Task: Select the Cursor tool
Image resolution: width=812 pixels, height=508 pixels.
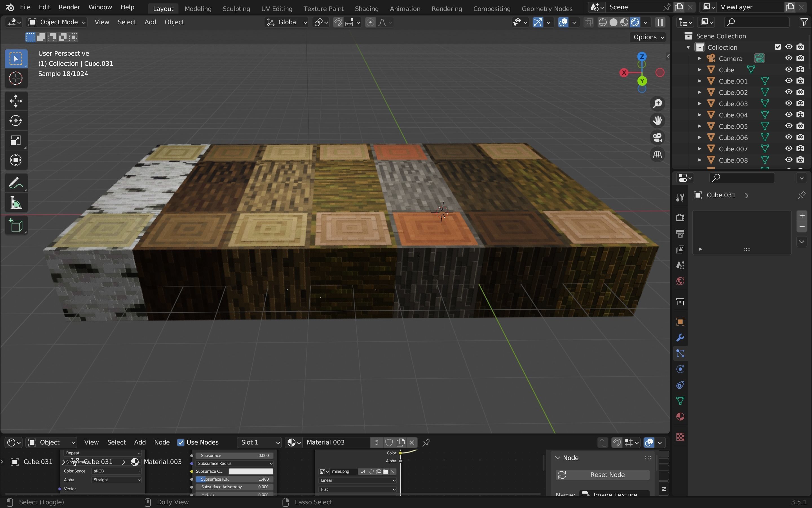Action: click(16, 78)
